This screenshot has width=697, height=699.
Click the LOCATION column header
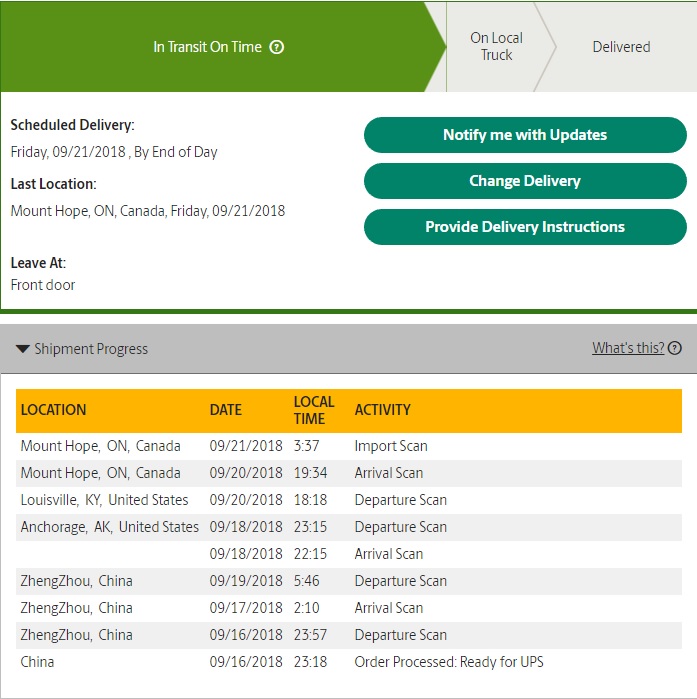click(53, 410)
